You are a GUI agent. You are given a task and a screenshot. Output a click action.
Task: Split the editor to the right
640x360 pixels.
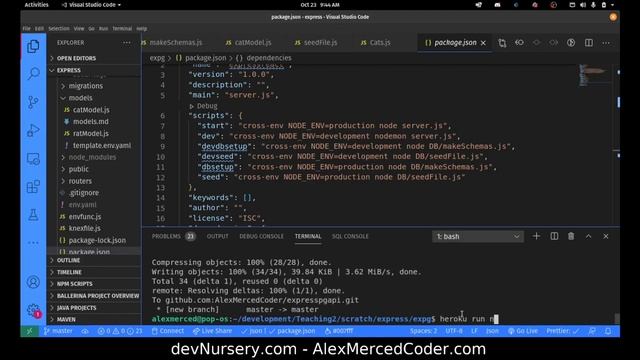589,43
